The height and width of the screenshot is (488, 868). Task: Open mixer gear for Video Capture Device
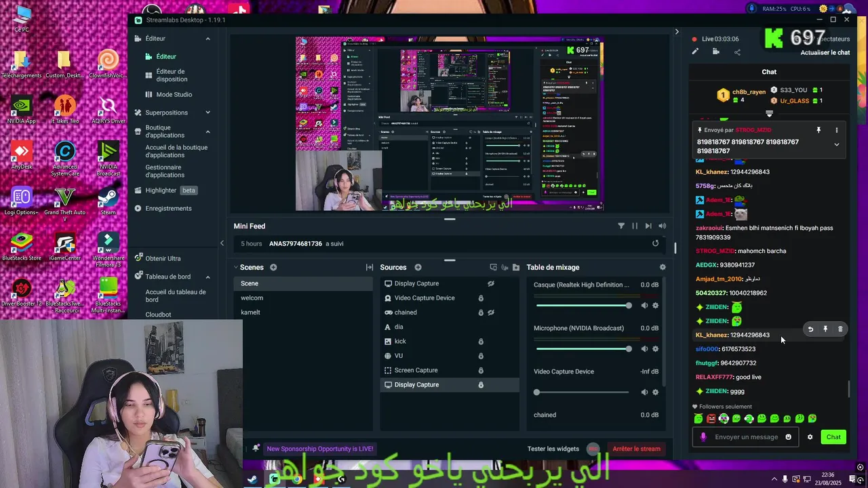coord(655,392)
